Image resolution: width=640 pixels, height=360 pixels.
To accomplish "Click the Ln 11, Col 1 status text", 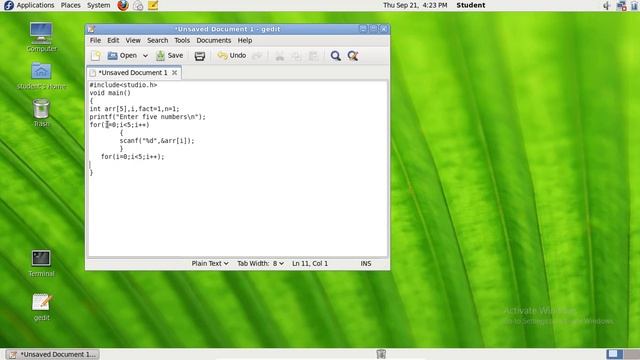I will tap(310, 264).
